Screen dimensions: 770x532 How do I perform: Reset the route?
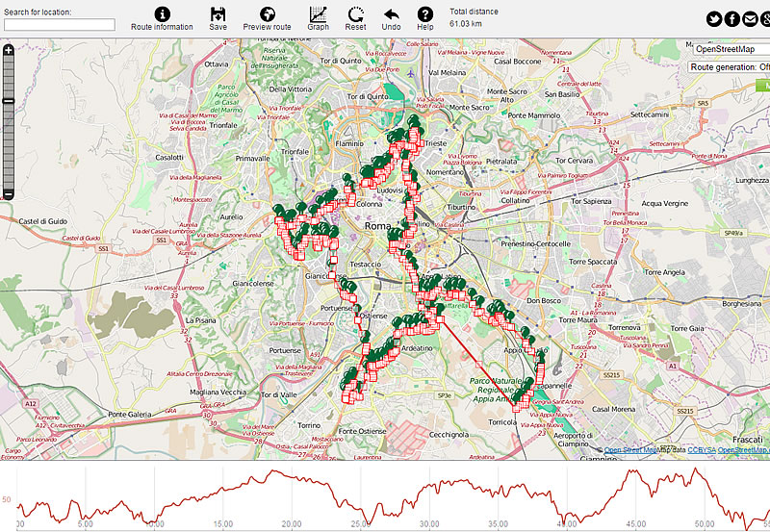[356, 14]
